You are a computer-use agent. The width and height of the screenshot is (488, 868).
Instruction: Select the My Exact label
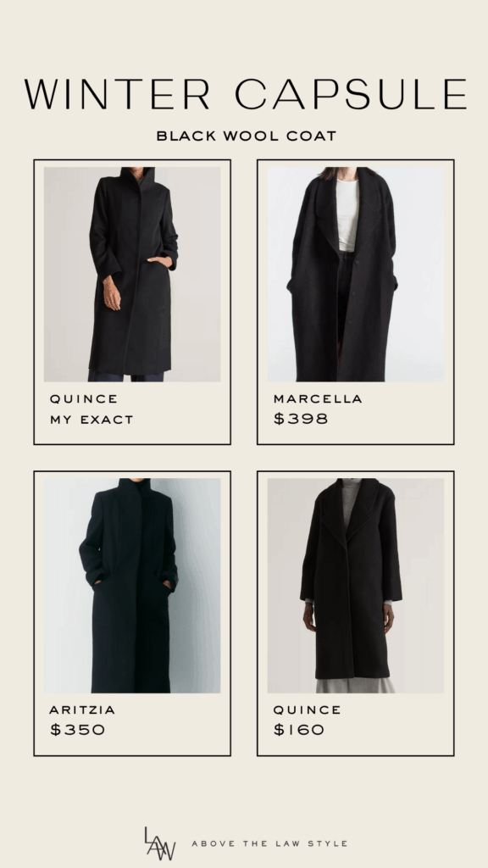(x=91, y=420)
